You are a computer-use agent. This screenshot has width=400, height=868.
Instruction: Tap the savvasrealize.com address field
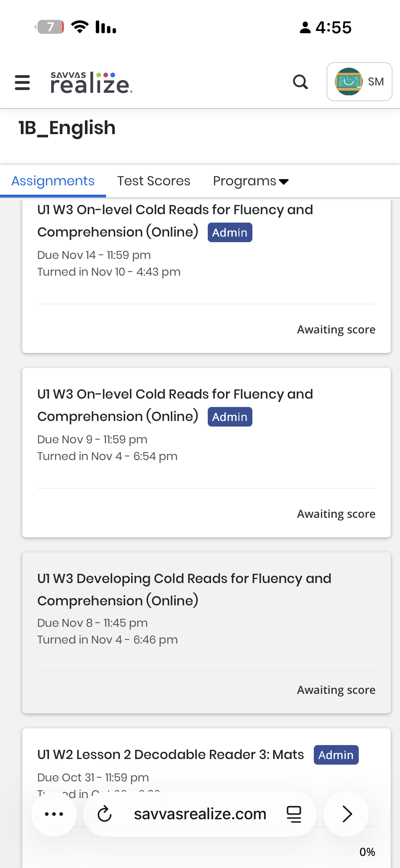(x=200, y=814)
